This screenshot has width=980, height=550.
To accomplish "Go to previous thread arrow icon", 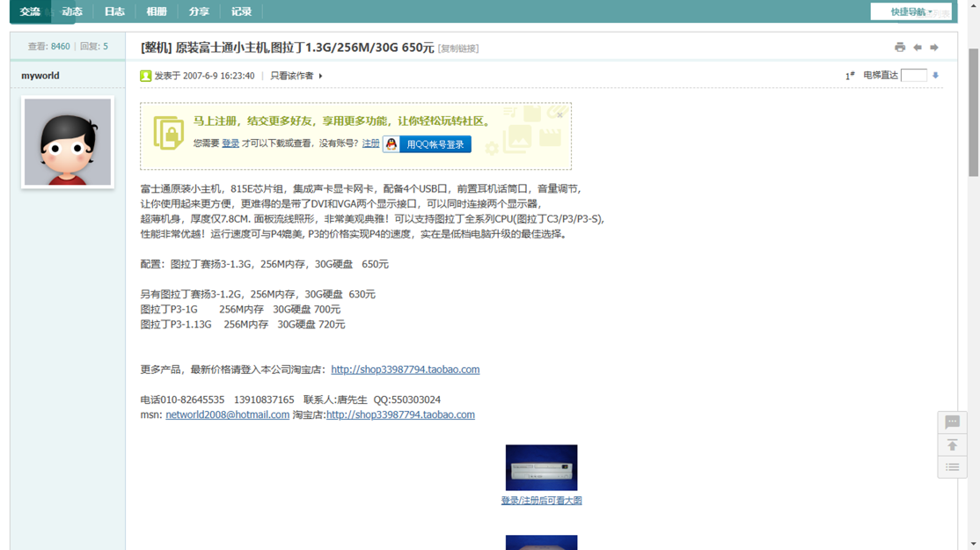I will (917, 48).
